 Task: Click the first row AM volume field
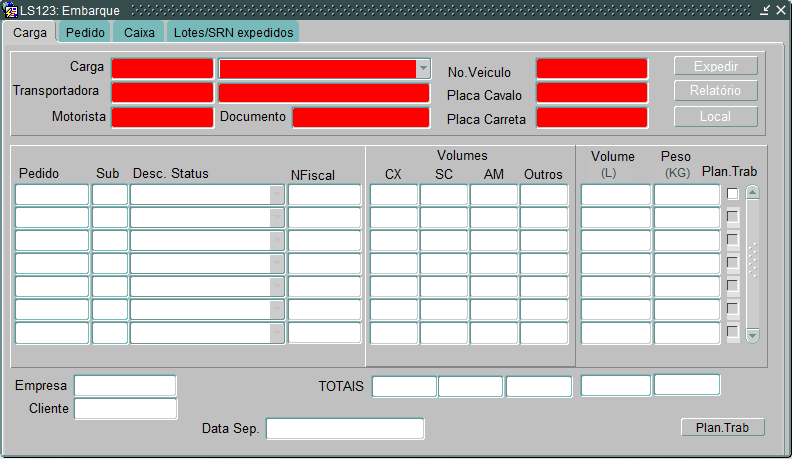click(x=493, y=194)
